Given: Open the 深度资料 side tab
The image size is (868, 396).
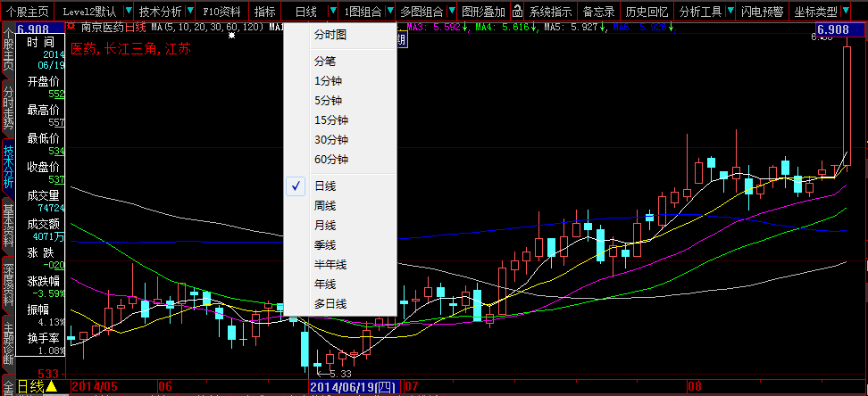Looking at the screenshot, I should point(8,285).
